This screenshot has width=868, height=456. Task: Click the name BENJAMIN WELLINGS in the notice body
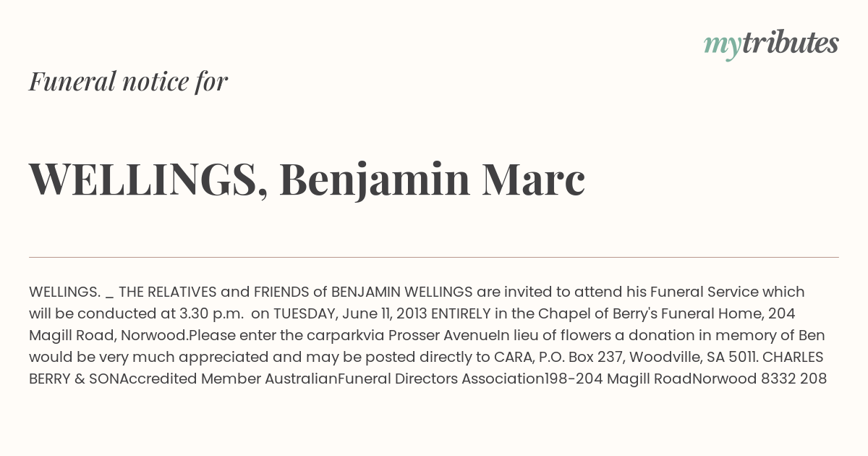(402, 292)
